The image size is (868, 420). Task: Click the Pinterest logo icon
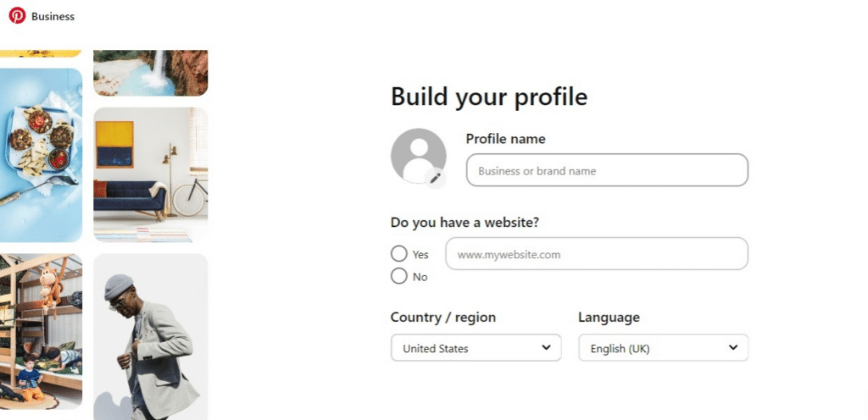[x=17, y=15]
